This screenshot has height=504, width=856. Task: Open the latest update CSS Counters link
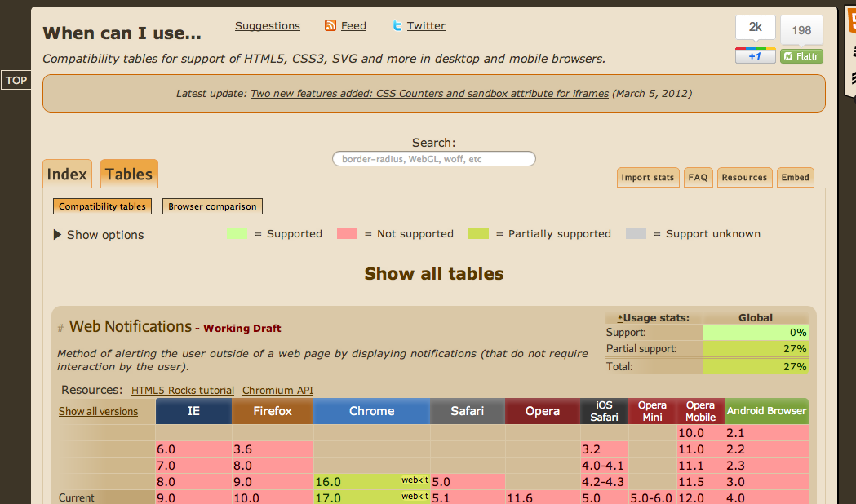429,93
